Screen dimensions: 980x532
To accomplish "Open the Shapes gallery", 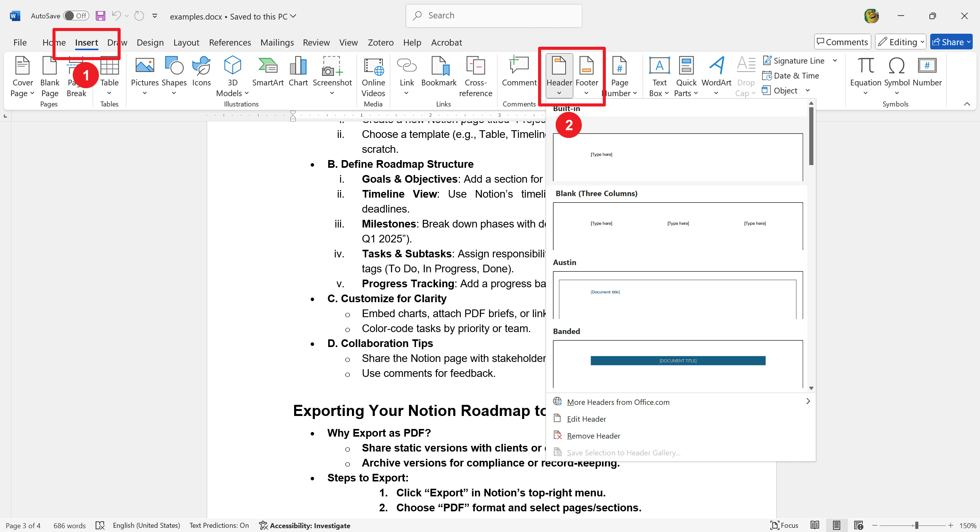I will (x=174, y=77).
